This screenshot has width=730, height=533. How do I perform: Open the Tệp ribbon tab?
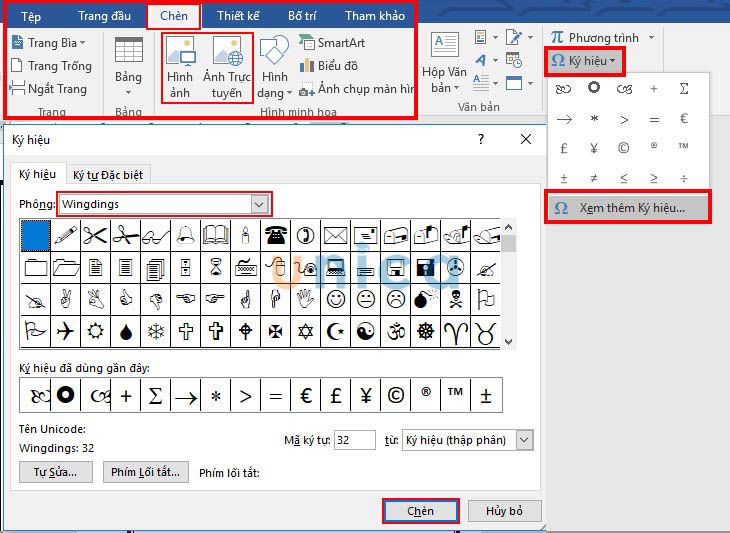point(31,17)
